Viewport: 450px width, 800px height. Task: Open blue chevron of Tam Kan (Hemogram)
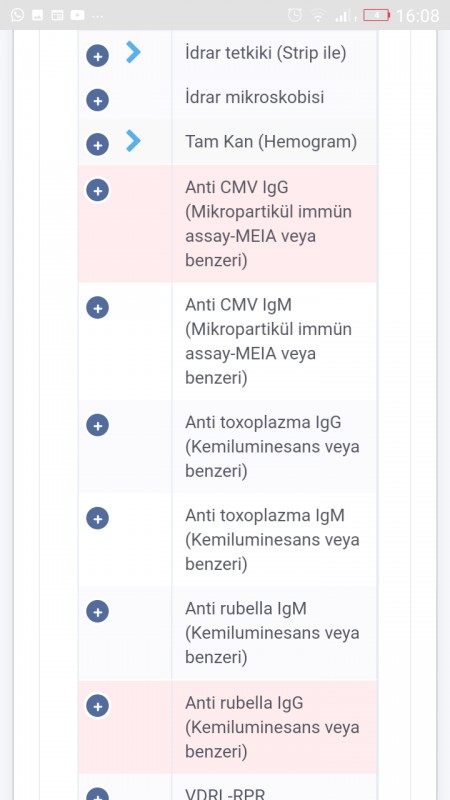(x=133, y=141)
